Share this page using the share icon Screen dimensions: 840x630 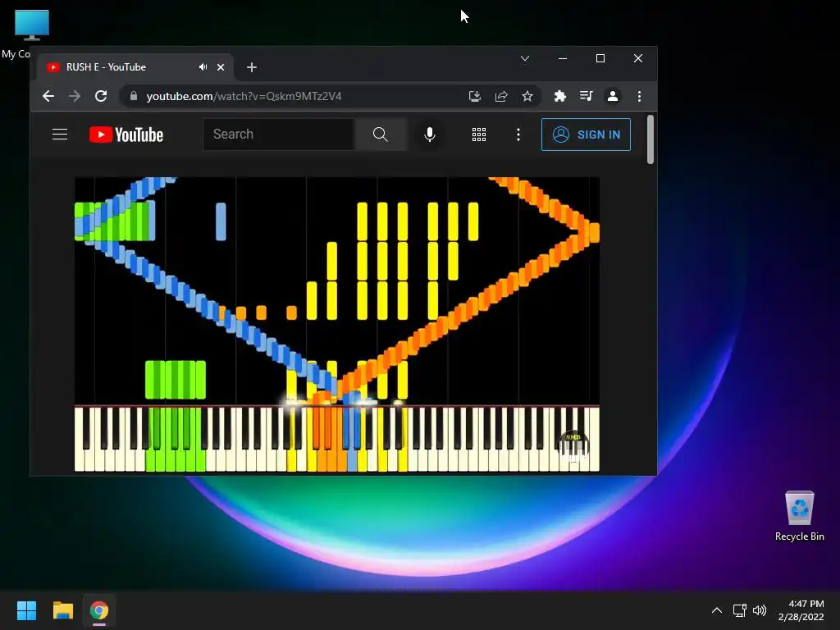coord(501,97)
